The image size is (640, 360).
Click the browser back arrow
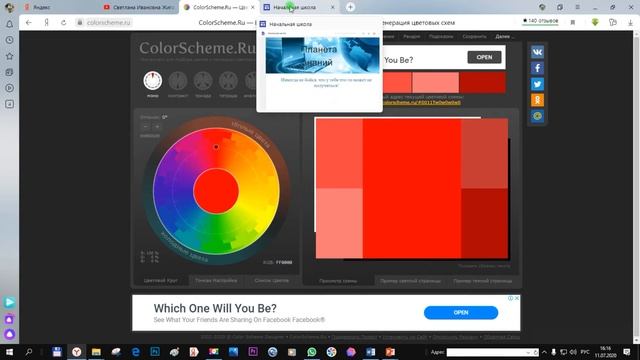pyautogui.click(x=29, y=22)
